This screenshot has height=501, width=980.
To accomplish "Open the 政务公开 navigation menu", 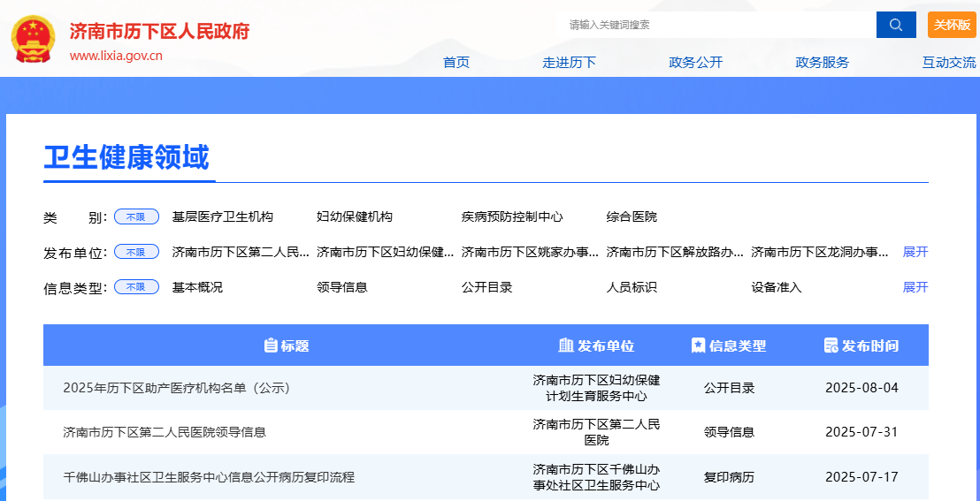I will [x=695, y=62].
